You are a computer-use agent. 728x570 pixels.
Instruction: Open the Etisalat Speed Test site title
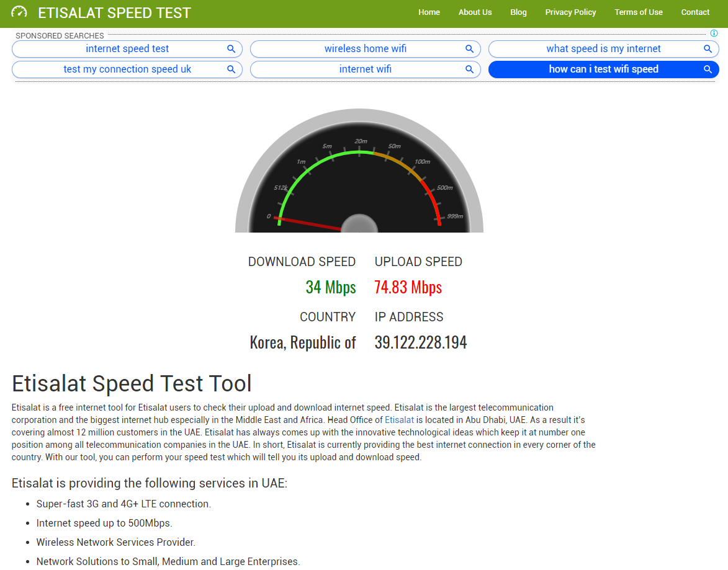(x=114, y=12)
